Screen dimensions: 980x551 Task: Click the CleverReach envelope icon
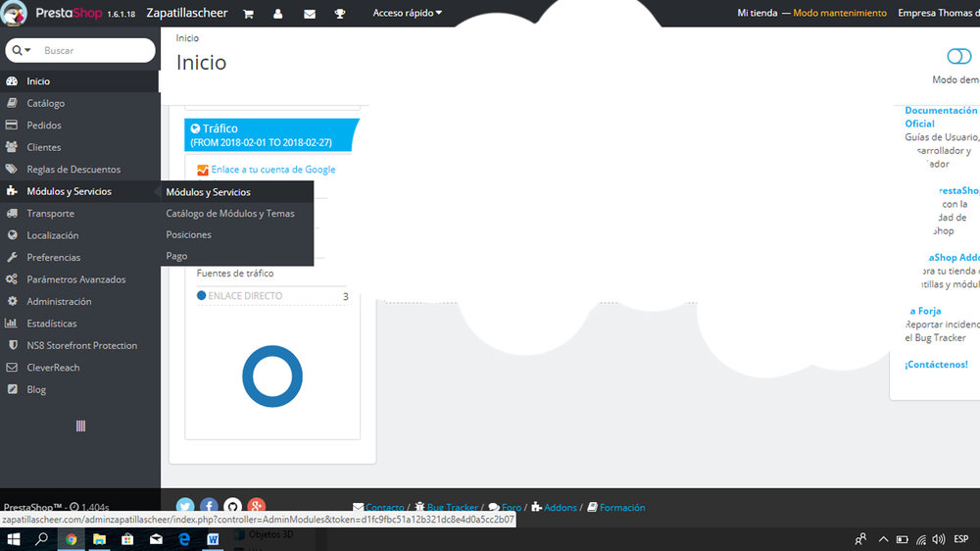coord(12,368)
